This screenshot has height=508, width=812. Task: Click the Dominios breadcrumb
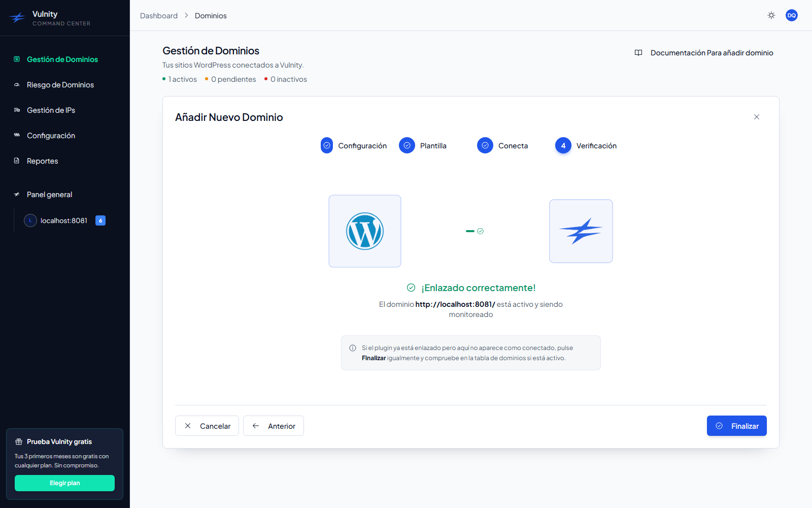(211, 16)
